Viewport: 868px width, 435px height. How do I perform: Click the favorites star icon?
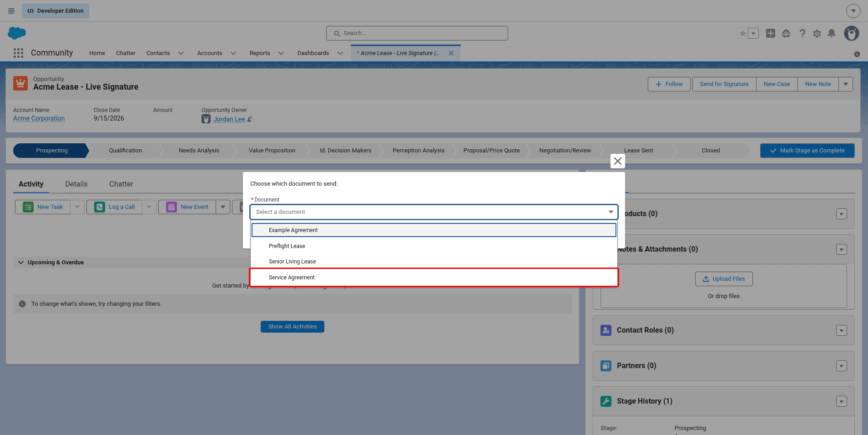click(x=742, y=33)
